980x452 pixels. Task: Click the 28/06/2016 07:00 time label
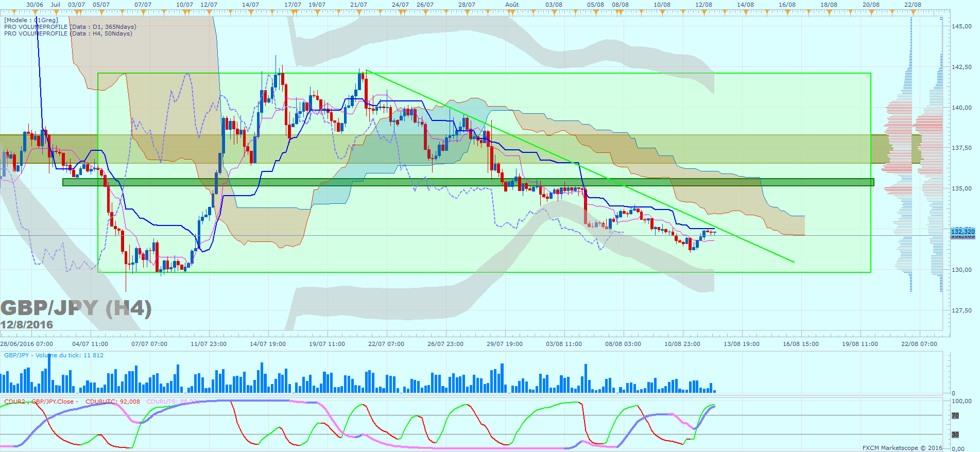pos(27,344)
